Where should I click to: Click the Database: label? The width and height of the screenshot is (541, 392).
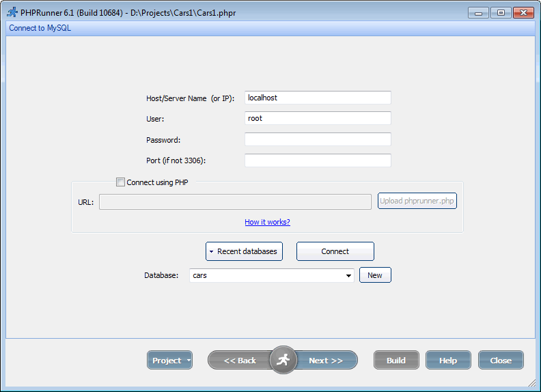161,275
